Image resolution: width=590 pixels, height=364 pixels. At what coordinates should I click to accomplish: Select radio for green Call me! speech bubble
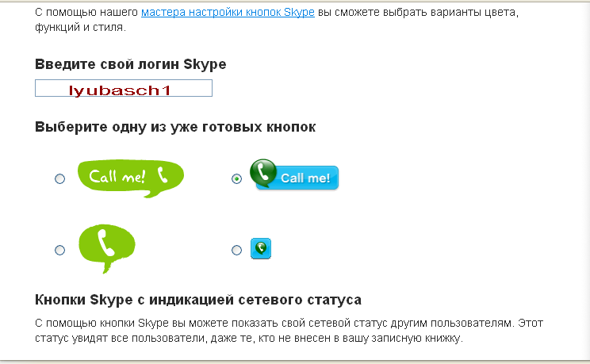pos(59,178)
